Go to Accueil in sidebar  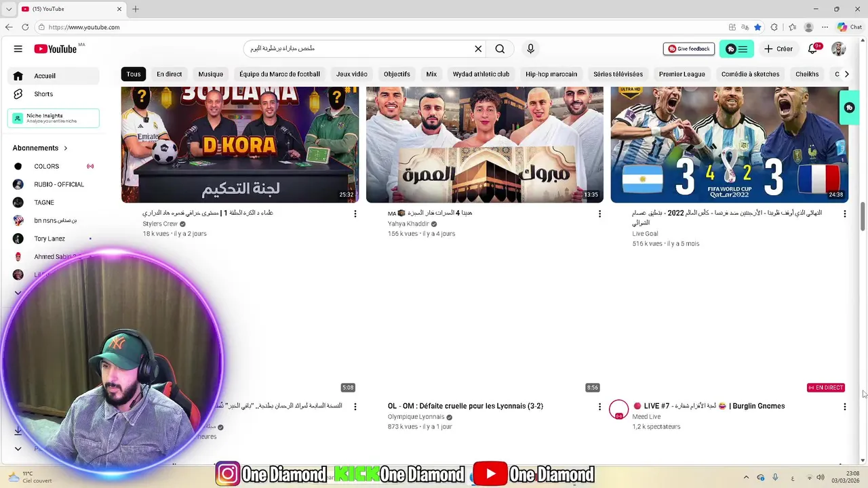pyautogui.click(x=54, y=76)
